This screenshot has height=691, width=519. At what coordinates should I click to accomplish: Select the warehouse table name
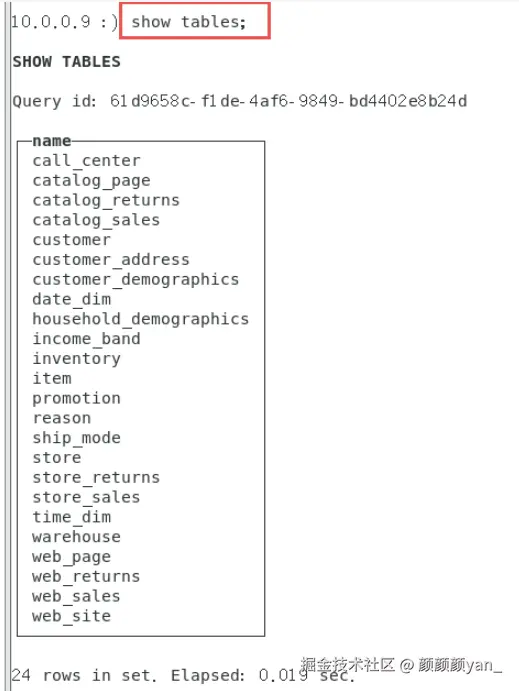[x=77, y=537]
